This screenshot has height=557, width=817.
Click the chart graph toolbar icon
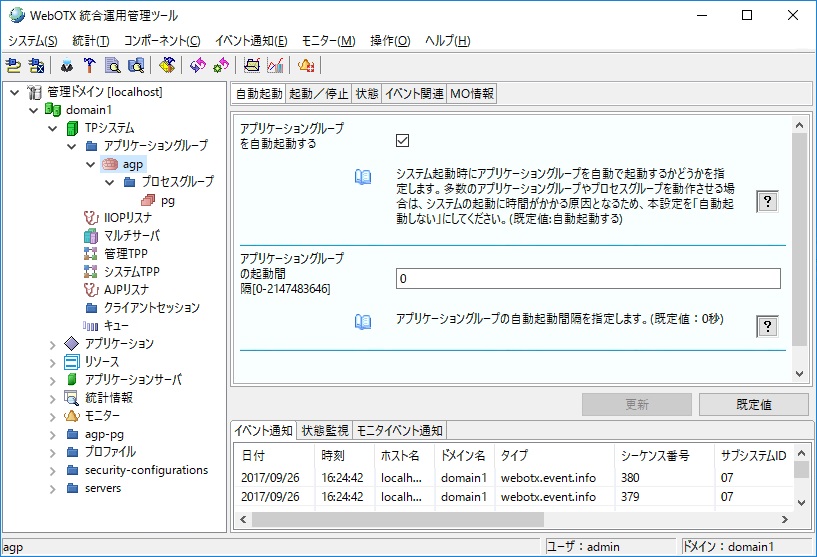click(x=275, y=66)
